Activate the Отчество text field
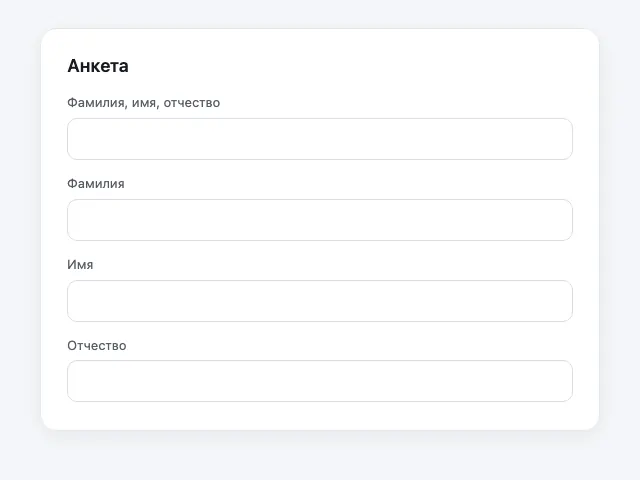Image resolution: width=640 pixels, height=480 pixels. [320, 381]
